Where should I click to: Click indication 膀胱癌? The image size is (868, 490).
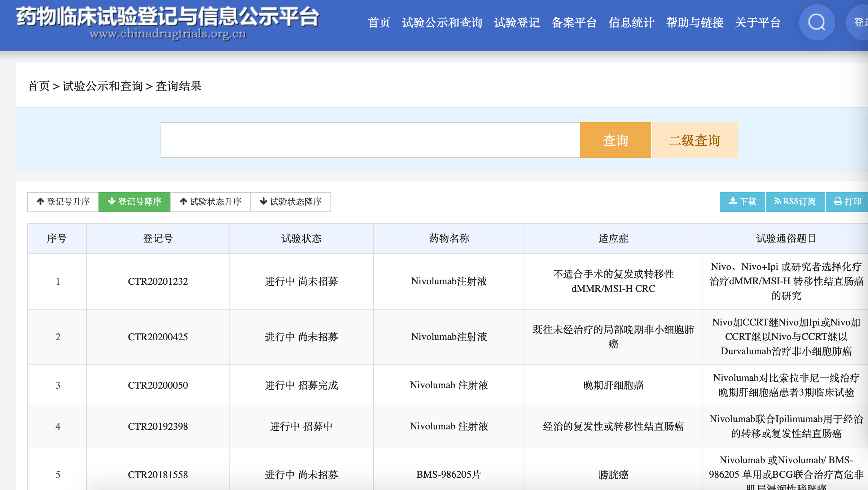[613, 475]
